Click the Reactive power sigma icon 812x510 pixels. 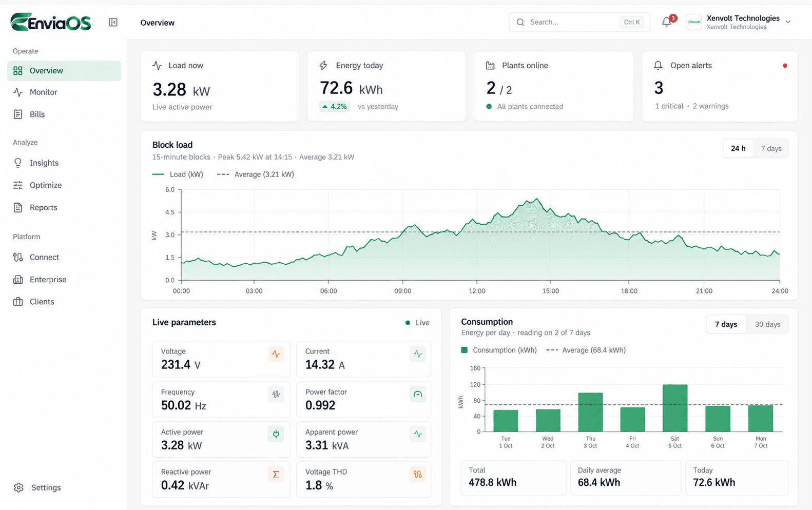[x=276, y=474]
